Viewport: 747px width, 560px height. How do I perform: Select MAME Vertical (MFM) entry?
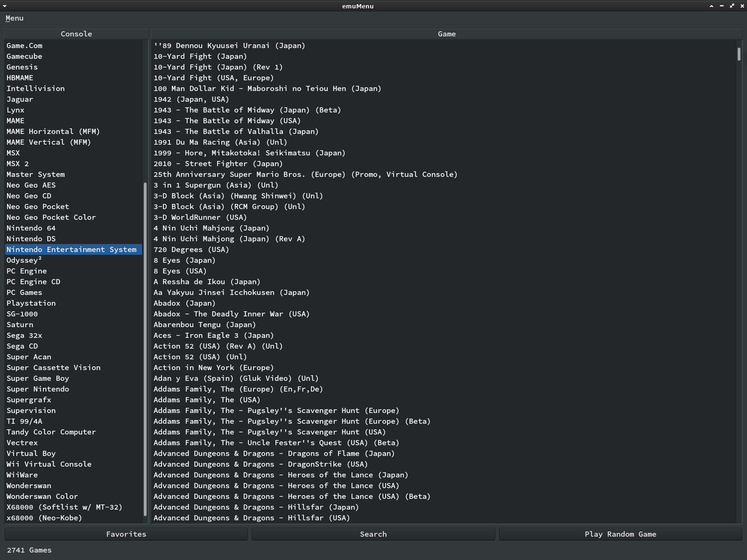73,142
